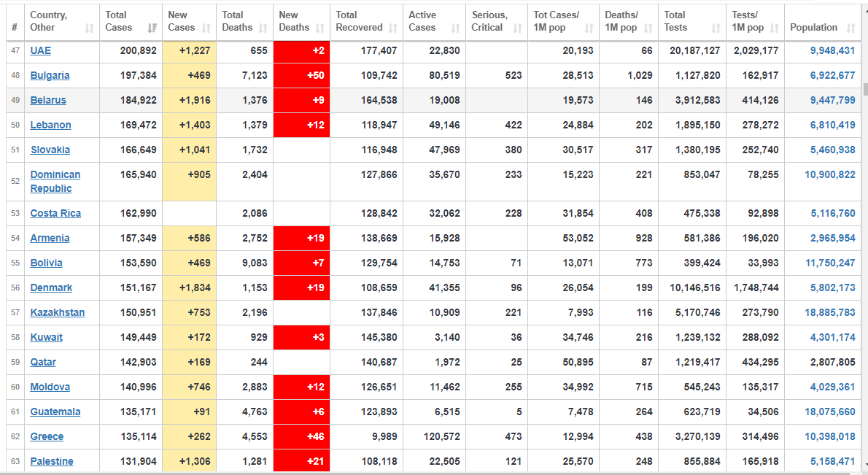Open the Costa Rica link
The image size is (868, 475).
coord(55,213)
